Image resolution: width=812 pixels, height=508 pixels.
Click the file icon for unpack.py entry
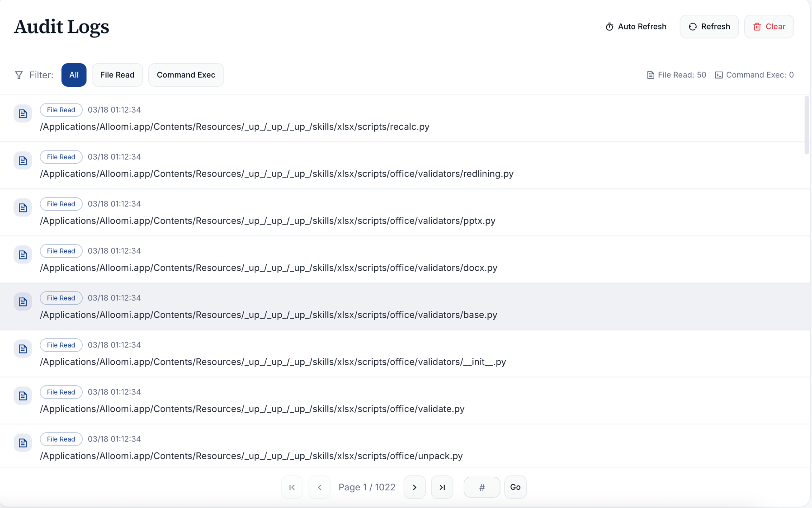(x=23, y=443)
